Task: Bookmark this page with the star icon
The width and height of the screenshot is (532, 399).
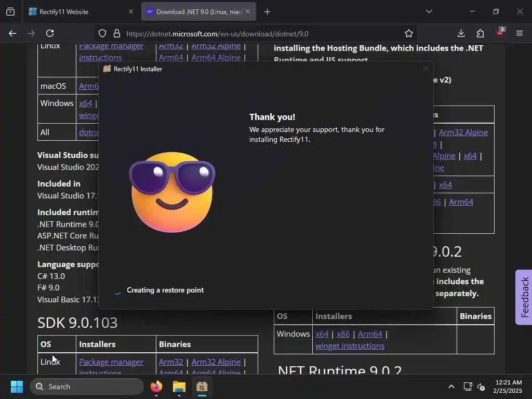Action: [x=409, y=33]
